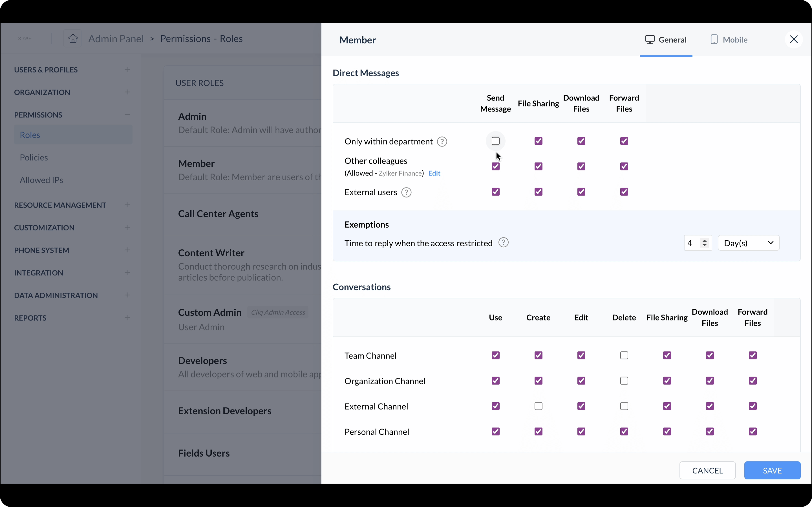Disable Create permission for External Channel

click(x=539, y=406)
